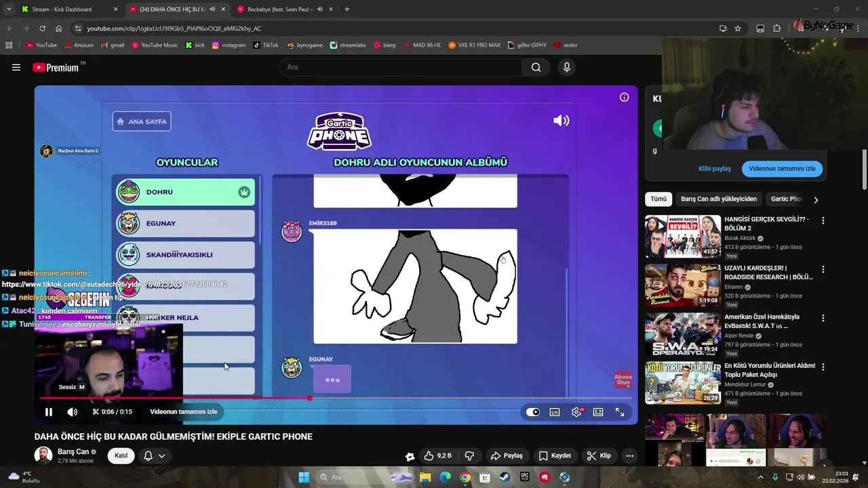Open the kick bookmark

coord(195,45)
